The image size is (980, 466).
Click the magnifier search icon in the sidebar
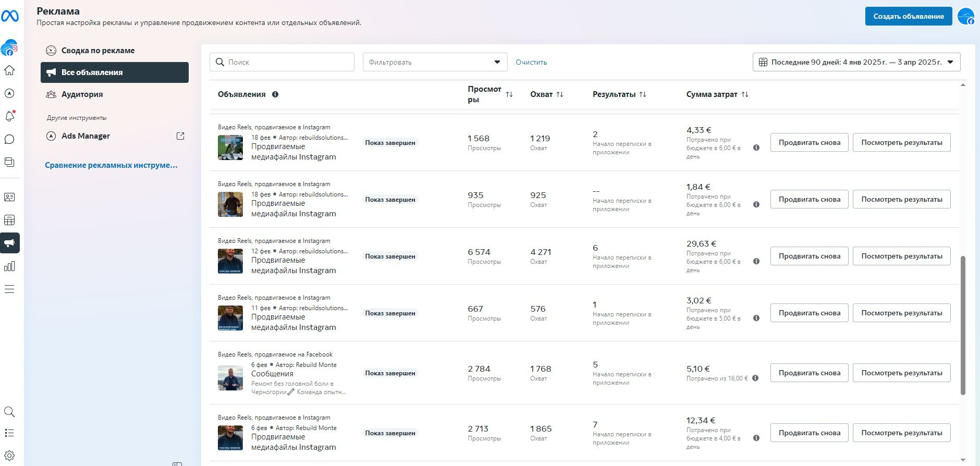9,412
